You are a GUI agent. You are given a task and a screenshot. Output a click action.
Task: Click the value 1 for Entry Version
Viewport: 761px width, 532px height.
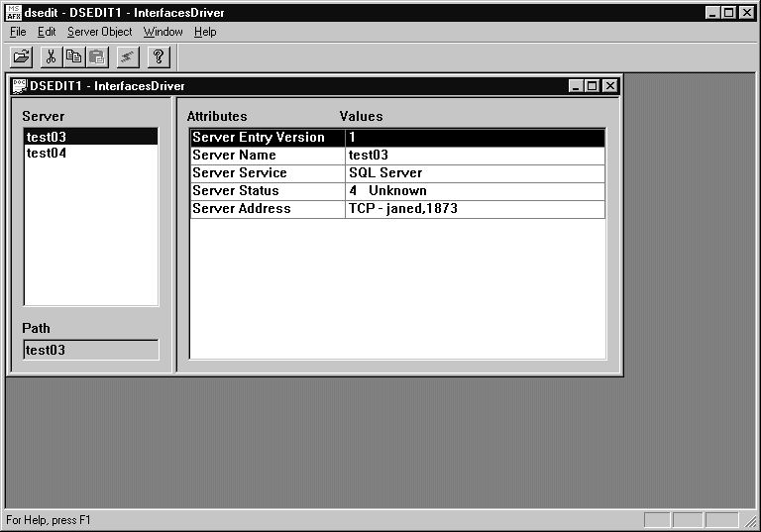click(476, 138)
